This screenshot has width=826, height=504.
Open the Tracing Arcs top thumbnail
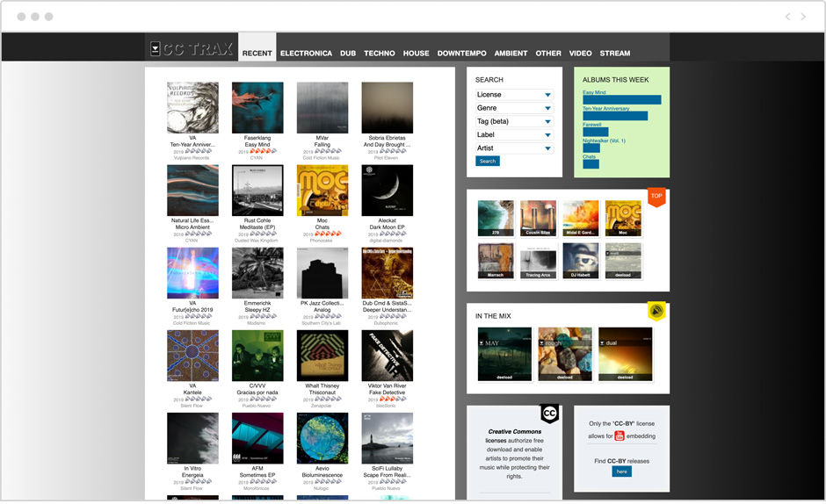point(538,261)
